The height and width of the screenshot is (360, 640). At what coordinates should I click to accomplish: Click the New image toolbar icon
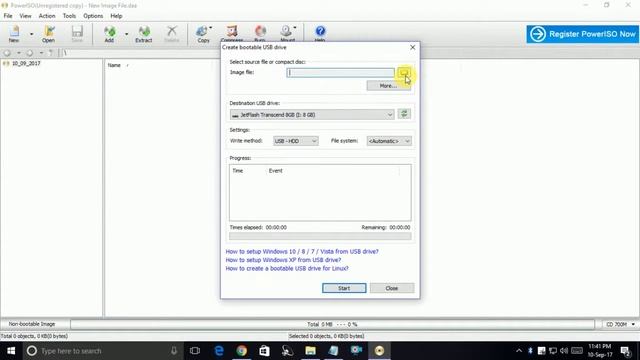(14, 34)
